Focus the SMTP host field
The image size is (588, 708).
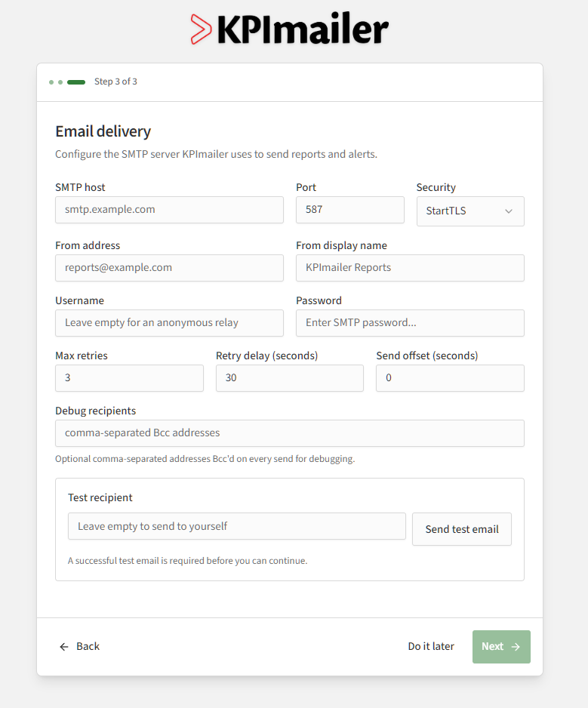pyautogui.click(x=169, y=210)
